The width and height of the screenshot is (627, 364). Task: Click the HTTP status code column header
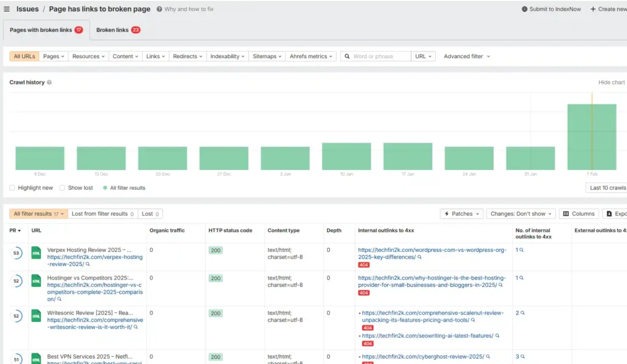pos(230,231)
